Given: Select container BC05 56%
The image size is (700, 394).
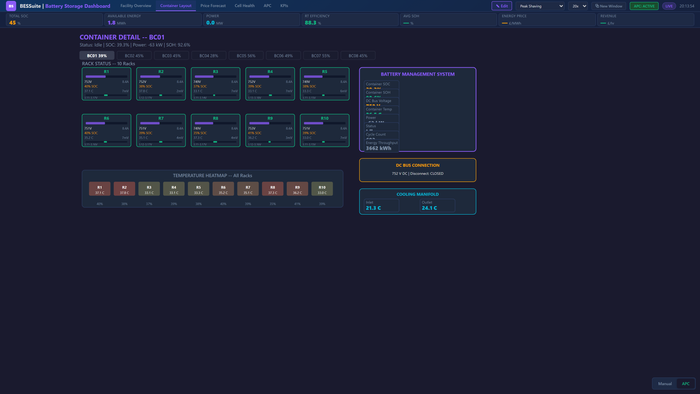Looking at the screenshot, I should click(x=246, y=56).
